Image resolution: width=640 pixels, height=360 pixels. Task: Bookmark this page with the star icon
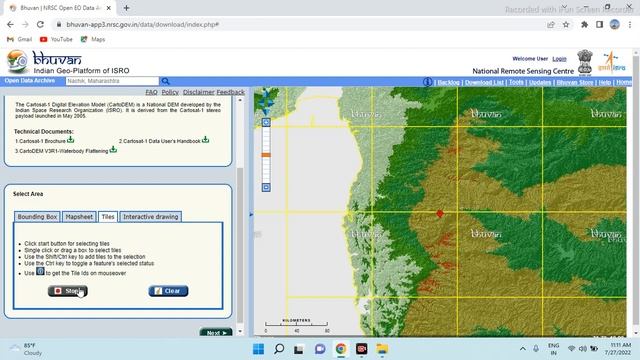[x=566, y=24]
